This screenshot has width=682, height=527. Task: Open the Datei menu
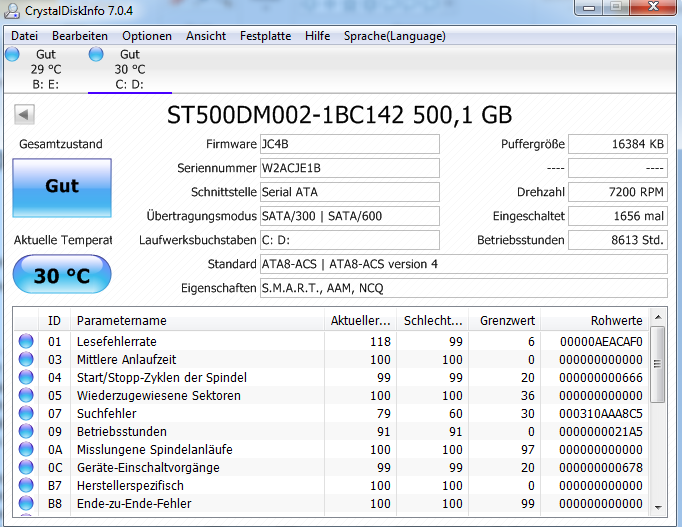[24, 36]
